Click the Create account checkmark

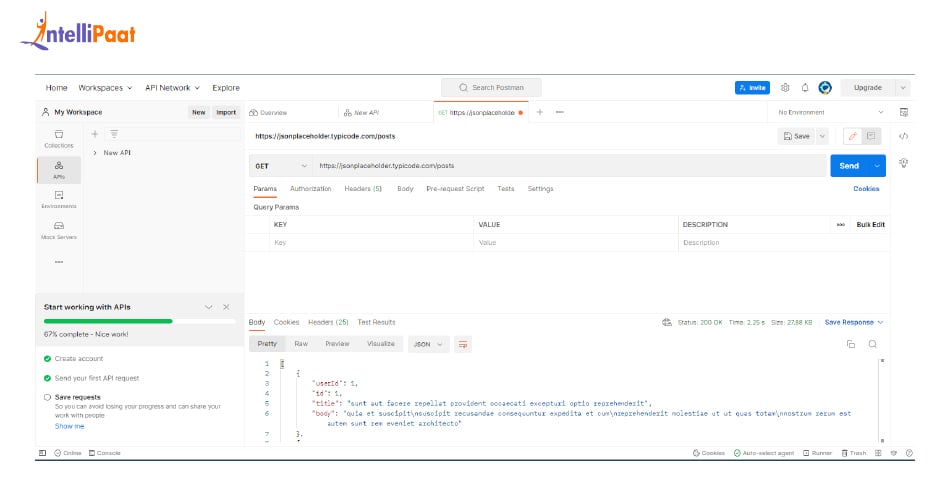pos(47,359)
